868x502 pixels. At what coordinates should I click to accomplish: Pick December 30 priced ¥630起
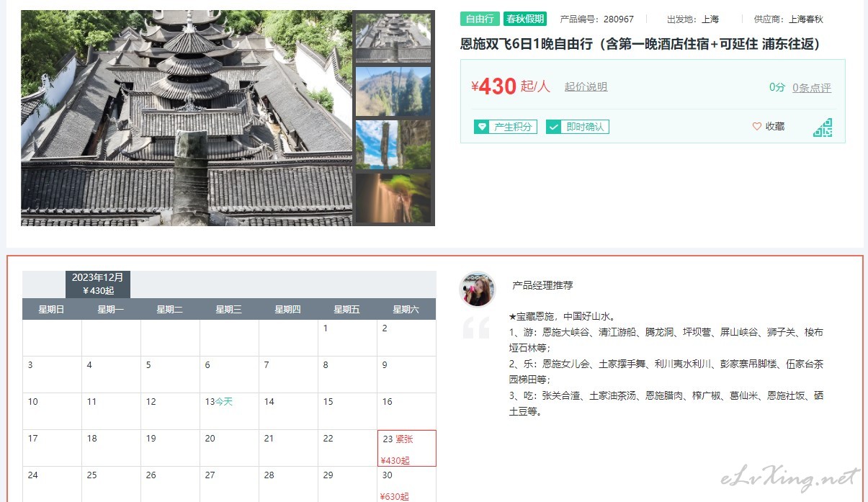pos(407,484)
